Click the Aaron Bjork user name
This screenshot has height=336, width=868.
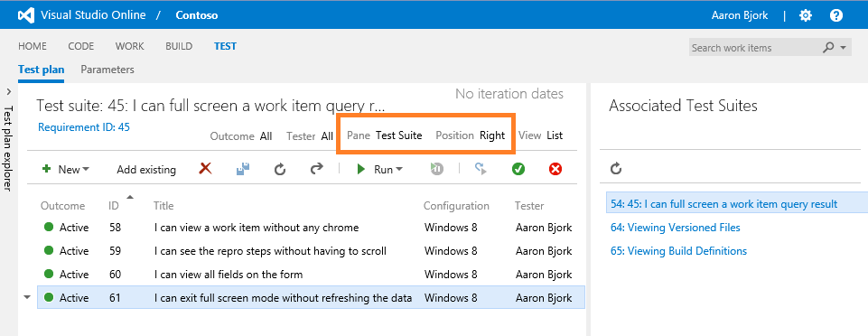tap(740, 15)
